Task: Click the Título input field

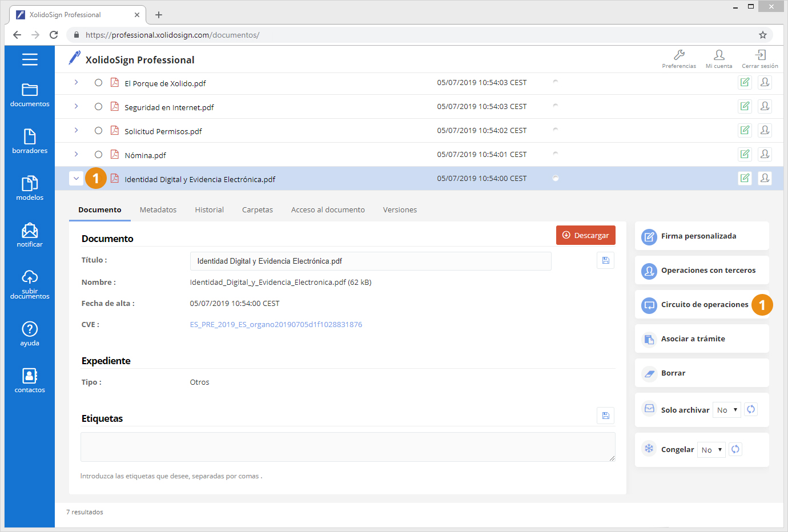Action: (371, 261)
